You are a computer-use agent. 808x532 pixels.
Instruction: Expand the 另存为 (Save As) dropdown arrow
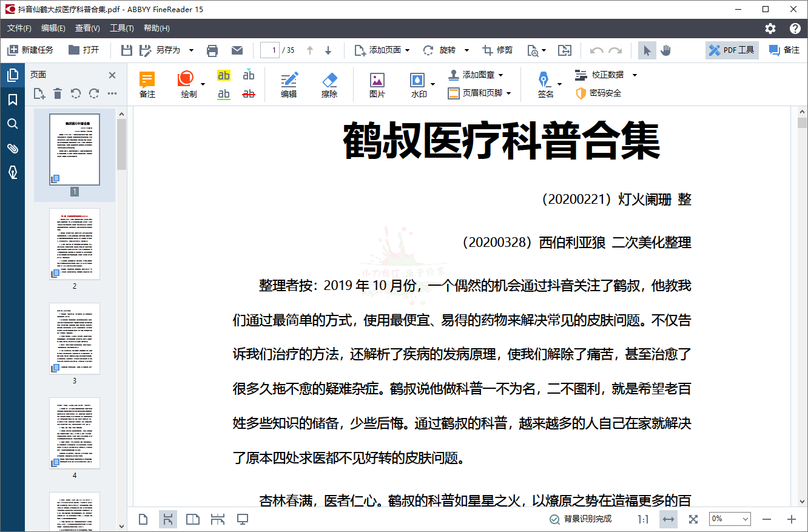click(191, 50)
